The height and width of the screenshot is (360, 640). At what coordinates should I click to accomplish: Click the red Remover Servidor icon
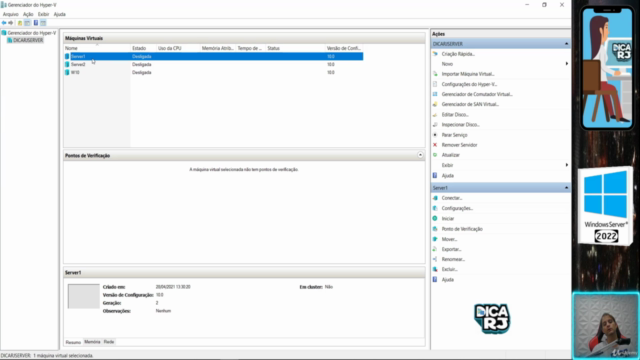[435, 145]
